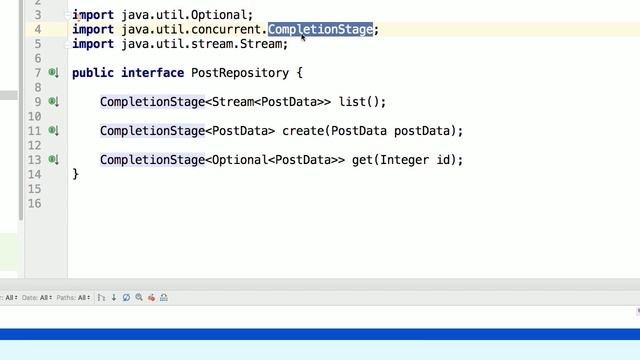Open the Date: All filter dropdown
640x360 pixels.
pyautogui.click(x=37, y=298)
